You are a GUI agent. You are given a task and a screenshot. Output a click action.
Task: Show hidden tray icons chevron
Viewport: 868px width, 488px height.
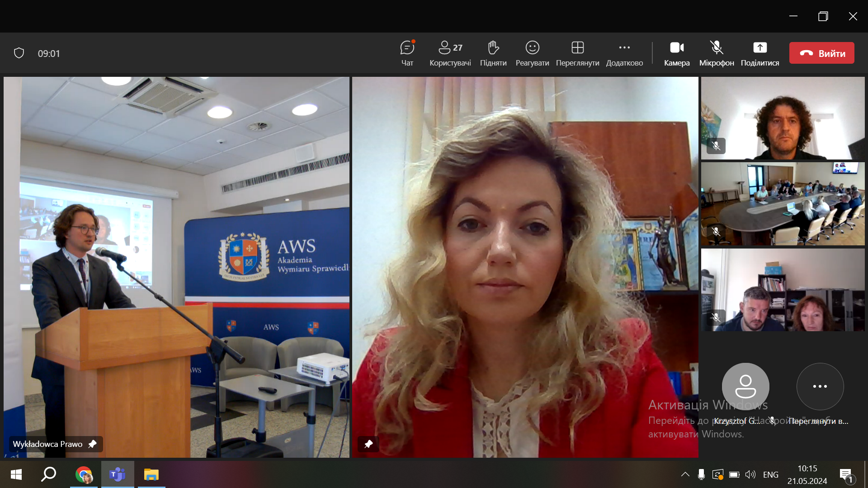(x=685, y=474)
